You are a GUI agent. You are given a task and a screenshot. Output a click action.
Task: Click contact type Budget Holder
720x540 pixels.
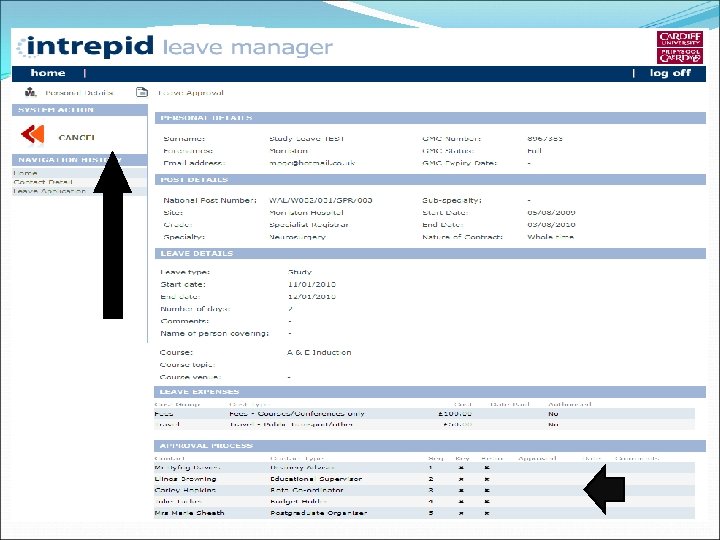(298, 501)
